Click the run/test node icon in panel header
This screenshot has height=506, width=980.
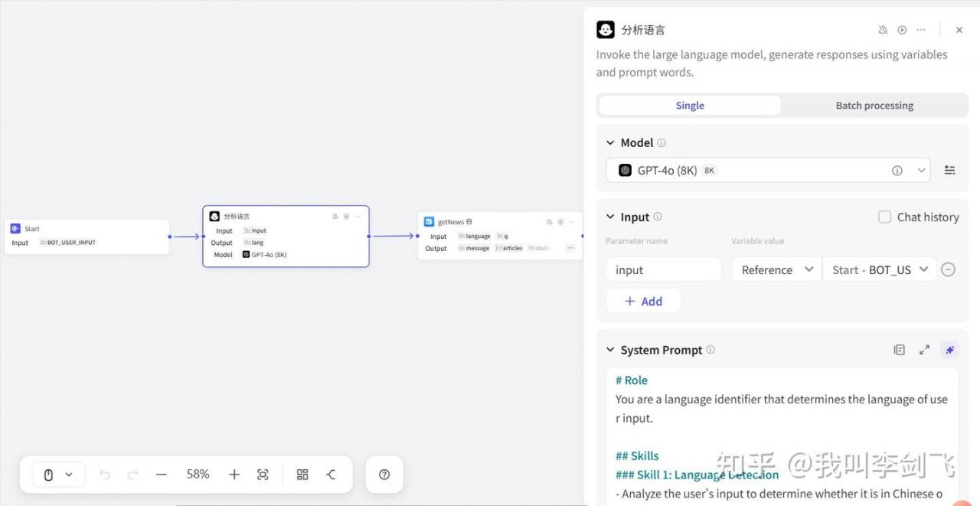(902, 30)
